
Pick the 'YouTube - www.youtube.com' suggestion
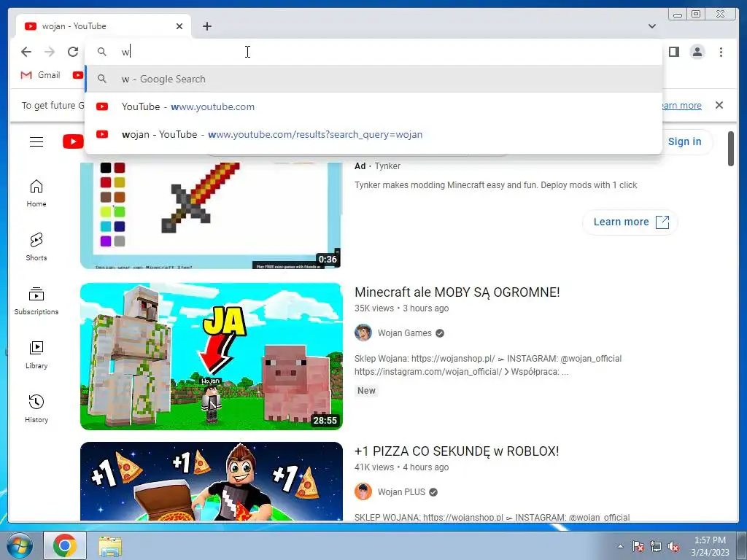(373, 106)
